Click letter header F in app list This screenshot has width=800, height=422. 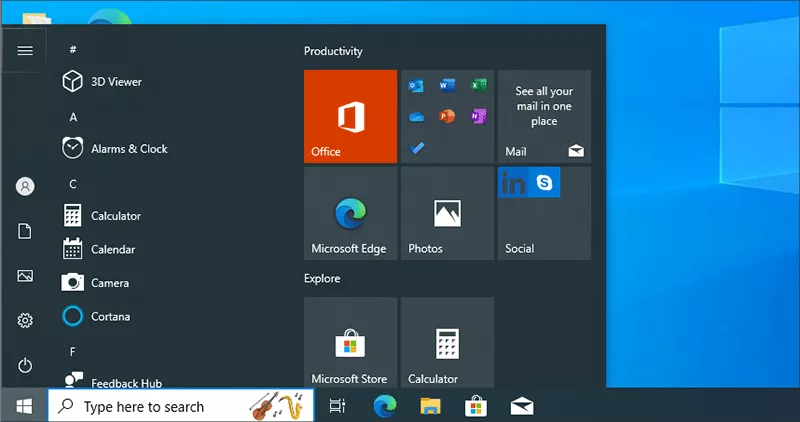pyautogui.click(x=73, y=352)
